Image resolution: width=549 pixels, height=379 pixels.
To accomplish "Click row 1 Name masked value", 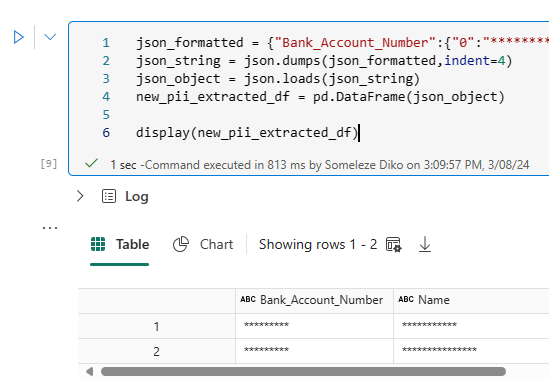I will (x=429, y=325).
